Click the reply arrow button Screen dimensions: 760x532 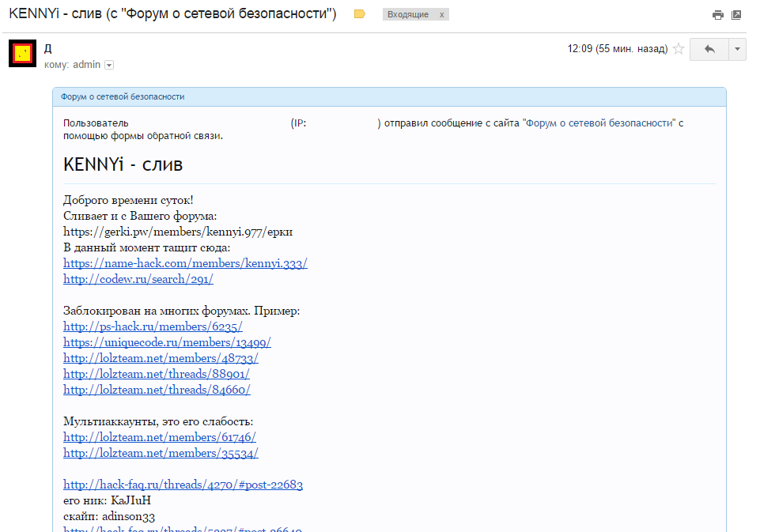pyautogui.click(x=709, y=49)
